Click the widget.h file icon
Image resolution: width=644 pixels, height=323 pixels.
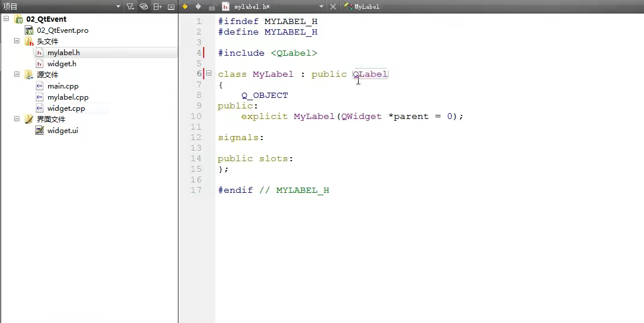(x=39, y=63)
